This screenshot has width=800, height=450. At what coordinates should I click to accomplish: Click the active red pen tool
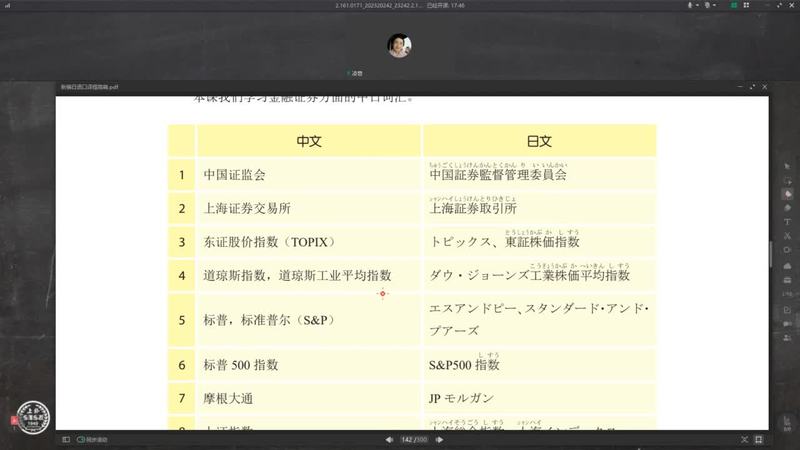[x=788, y=192]
